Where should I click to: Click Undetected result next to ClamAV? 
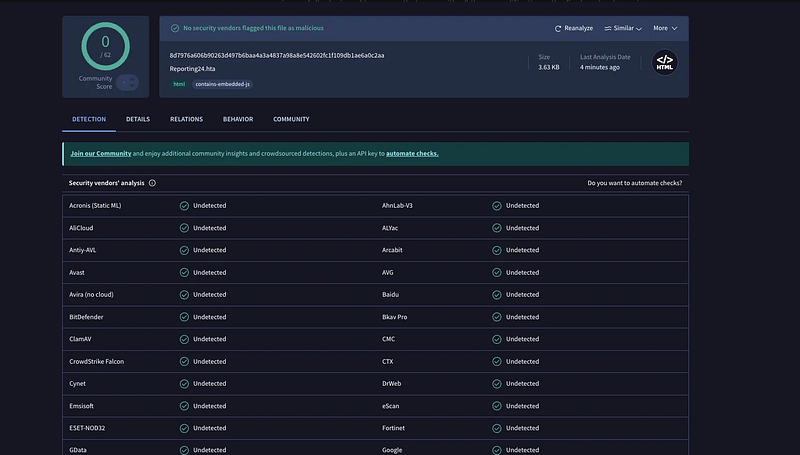pos(209,339)
